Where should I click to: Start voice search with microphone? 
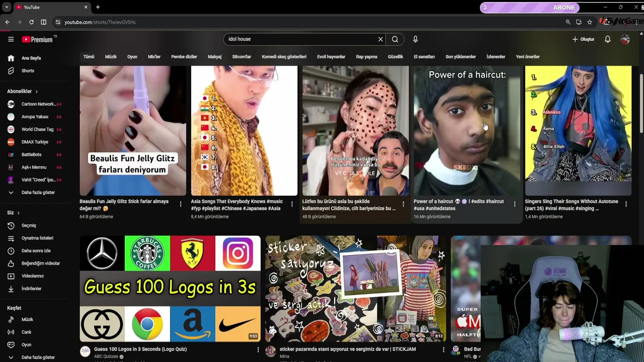(415, 39)
